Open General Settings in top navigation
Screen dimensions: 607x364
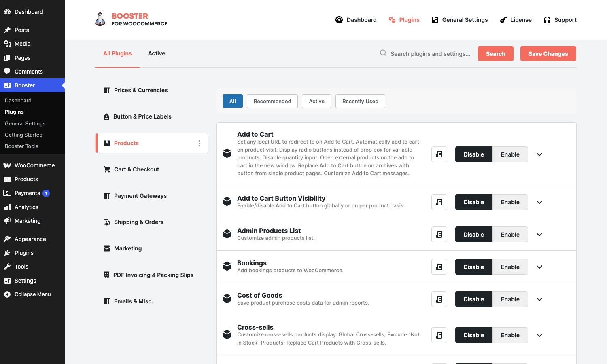(x=460, y=20)
